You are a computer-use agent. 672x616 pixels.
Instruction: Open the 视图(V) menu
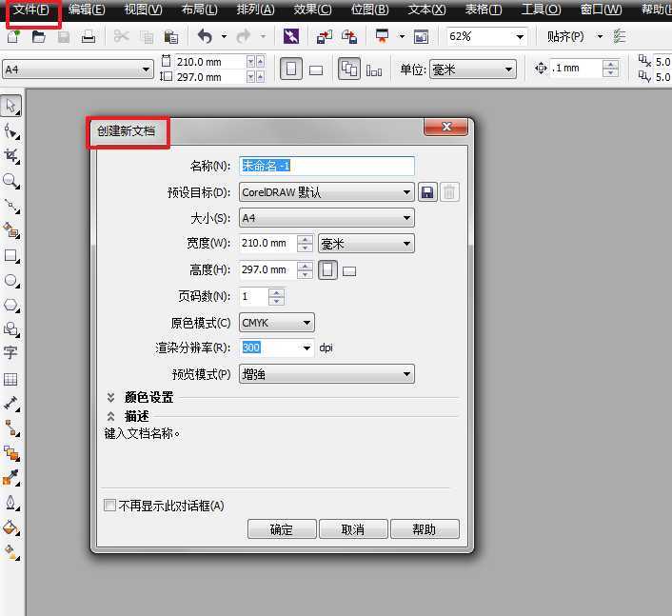143,10
